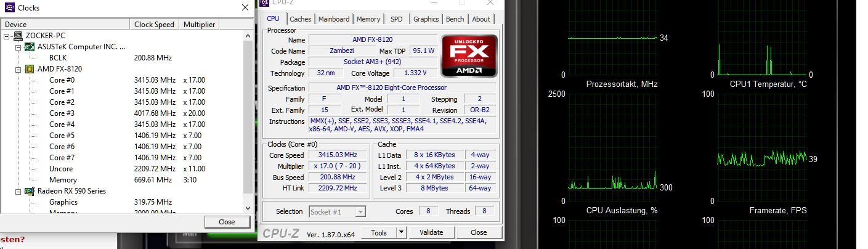Switch to the CPU tab in CPU-Z

(273, 19)
